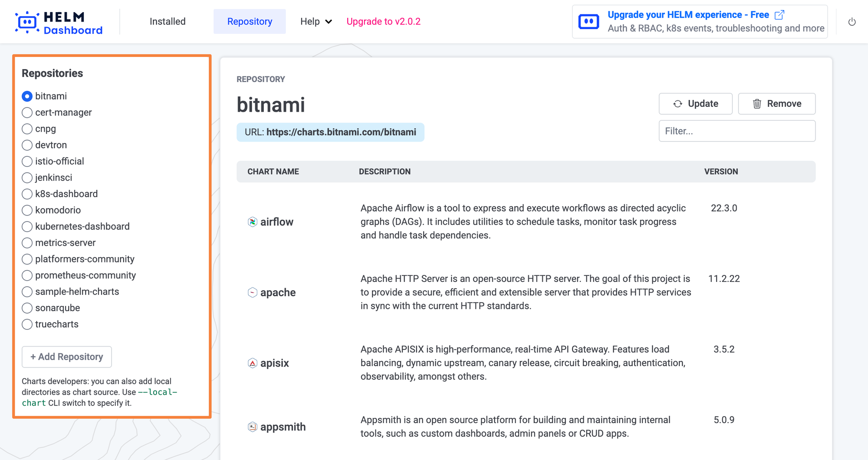868x460 pixels.
Task: Click the apache chart icon
Action: point(253,292)
